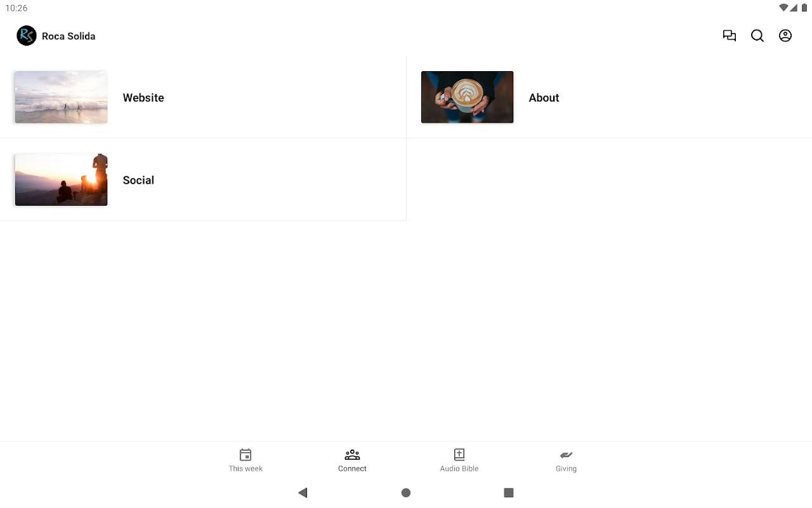
Task: Click the search magnifier icon
Action: pyautogui.click(x=757, y=36)
